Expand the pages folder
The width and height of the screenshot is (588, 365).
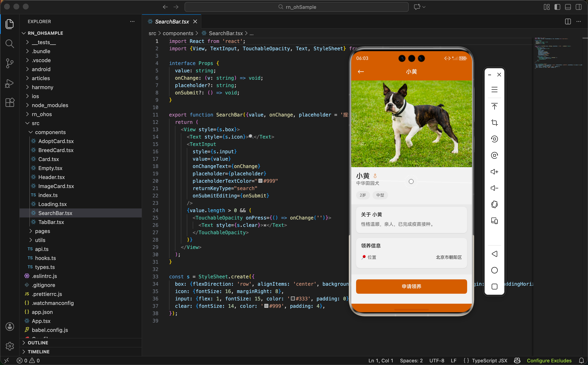pyautogui.click(x=42, y=231)
